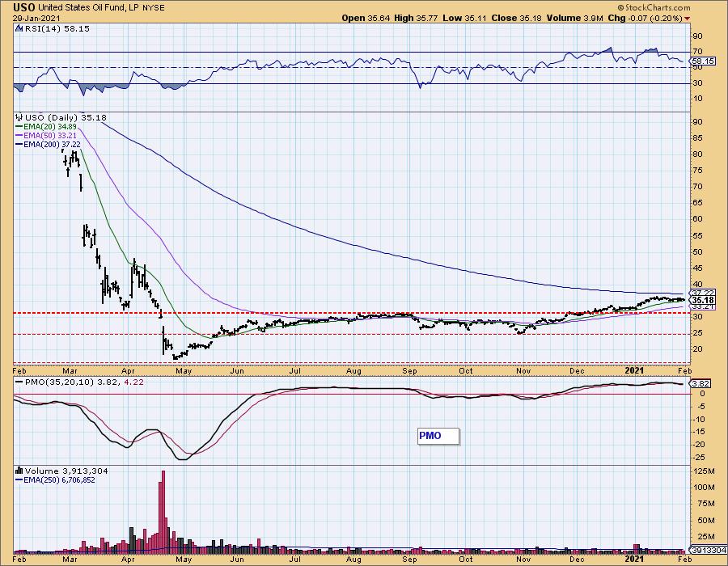Select the EMA(20) 34.89 legend entry

(46, 127)
